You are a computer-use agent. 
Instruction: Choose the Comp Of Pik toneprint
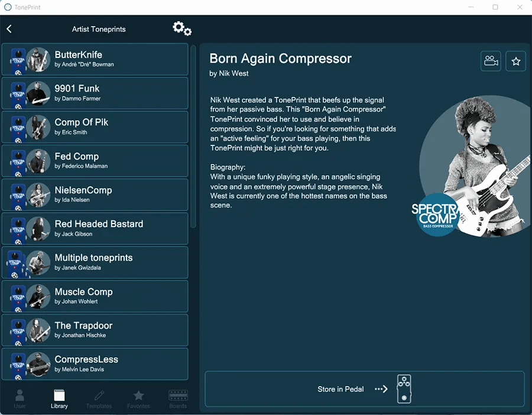coord(95,127)
